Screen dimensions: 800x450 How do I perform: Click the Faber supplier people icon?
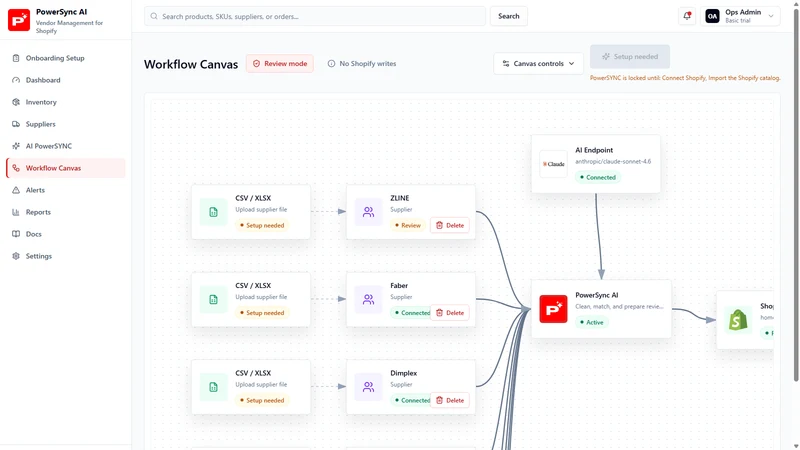(368, 299)
